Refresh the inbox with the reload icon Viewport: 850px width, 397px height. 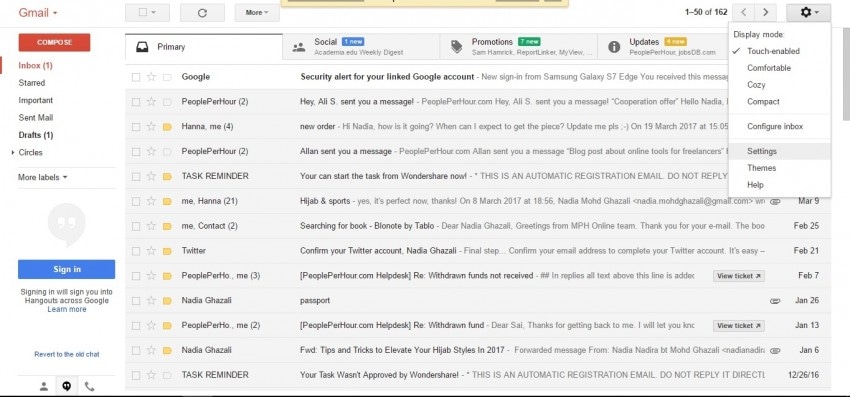coord(202,12)
